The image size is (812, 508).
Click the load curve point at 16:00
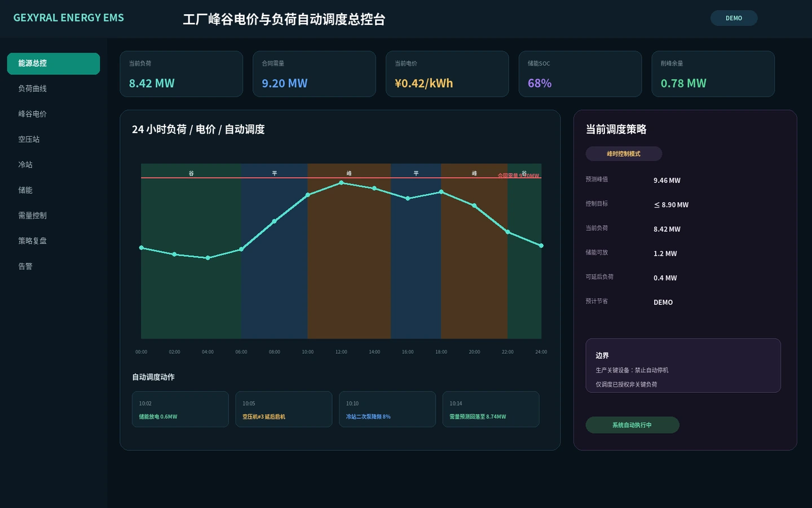point(408,199)
